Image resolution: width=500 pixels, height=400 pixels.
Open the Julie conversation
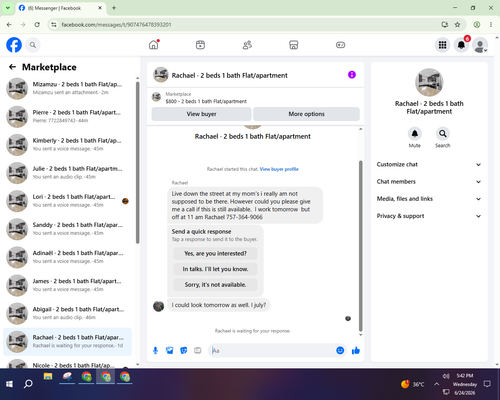point(67,173)
